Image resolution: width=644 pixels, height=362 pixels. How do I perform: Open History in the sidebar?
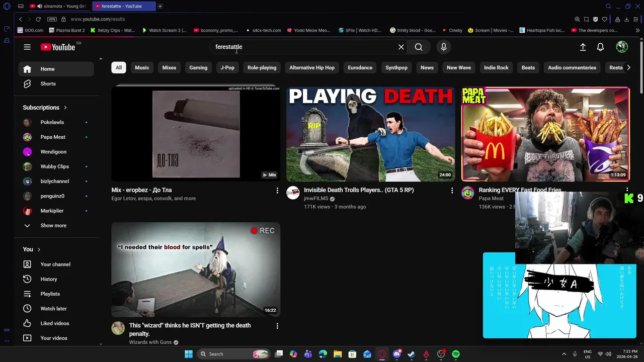pos(56,279)
